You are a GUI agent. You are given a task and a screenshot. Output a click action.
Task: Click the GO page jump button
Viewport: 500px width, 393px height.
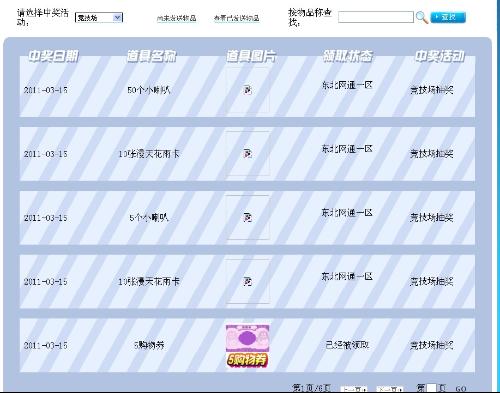point(461,389)
